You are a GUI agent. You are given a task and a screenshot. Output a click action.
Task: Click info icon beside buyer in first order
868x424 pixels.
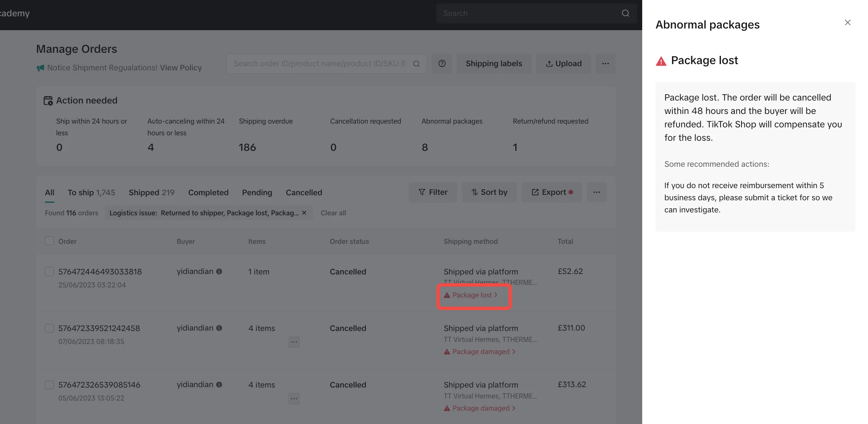219,271
